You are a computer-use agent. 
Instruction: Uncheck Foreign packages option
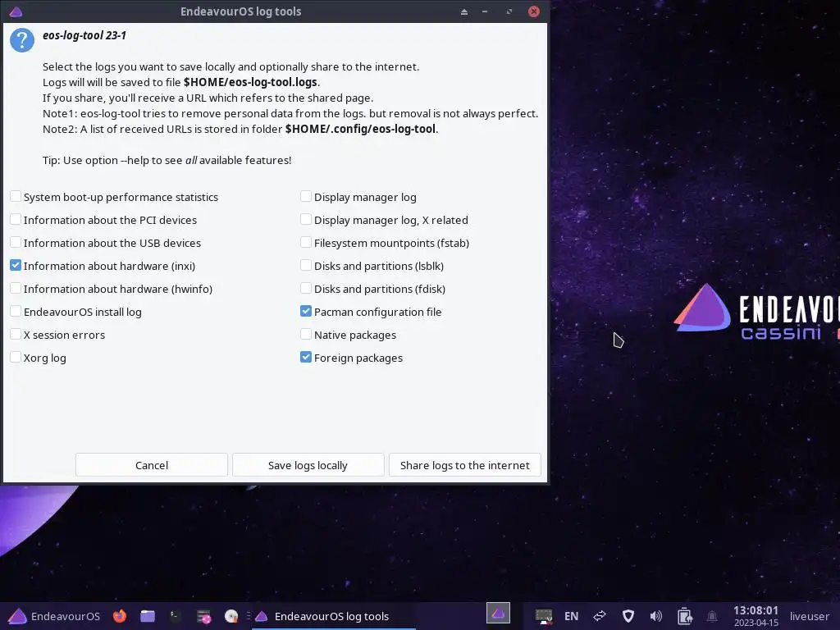[306, 358]
